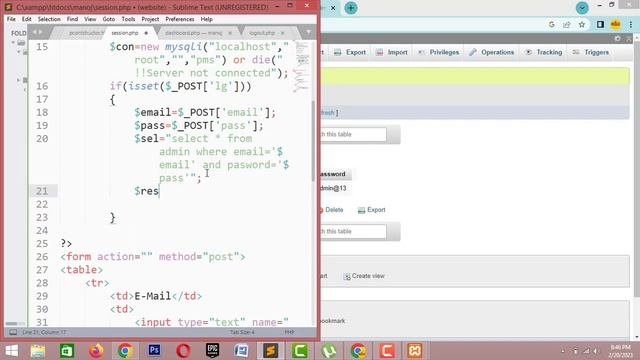Open the Operations tab in phpMyAdmin
Viewport: 640px width, 360px height.
492,52
